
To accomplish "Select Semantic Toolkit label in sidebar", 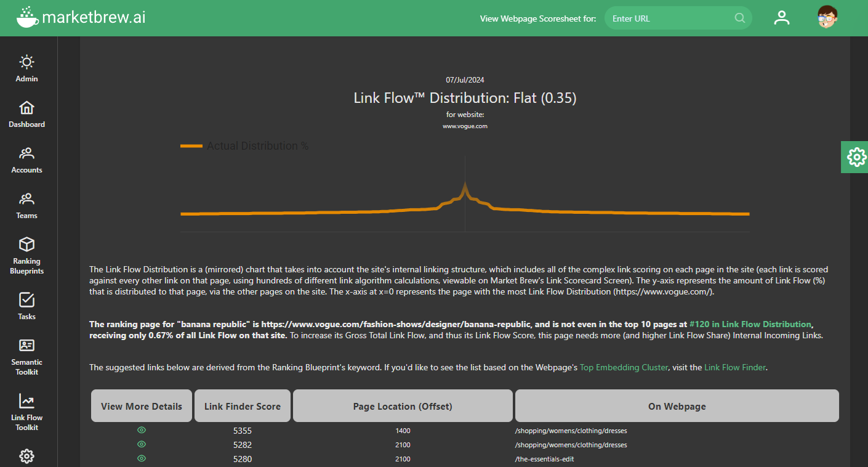I will click(26, 367).
